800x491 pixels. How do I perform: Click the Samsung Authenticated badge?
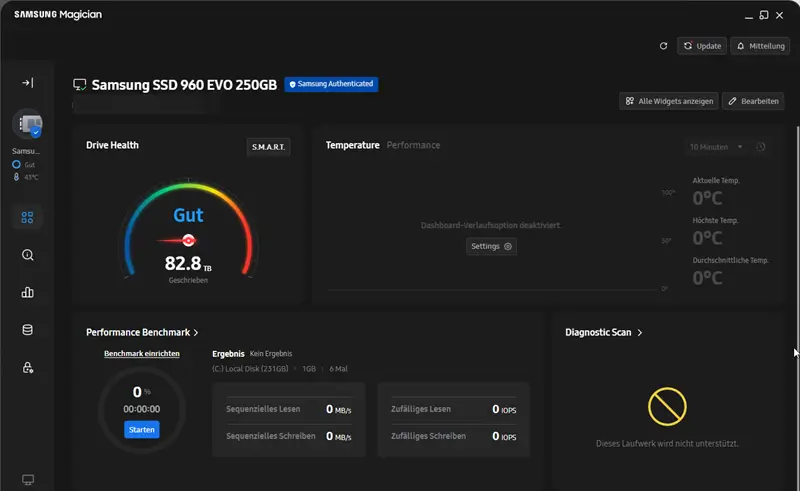click(331, 84)
